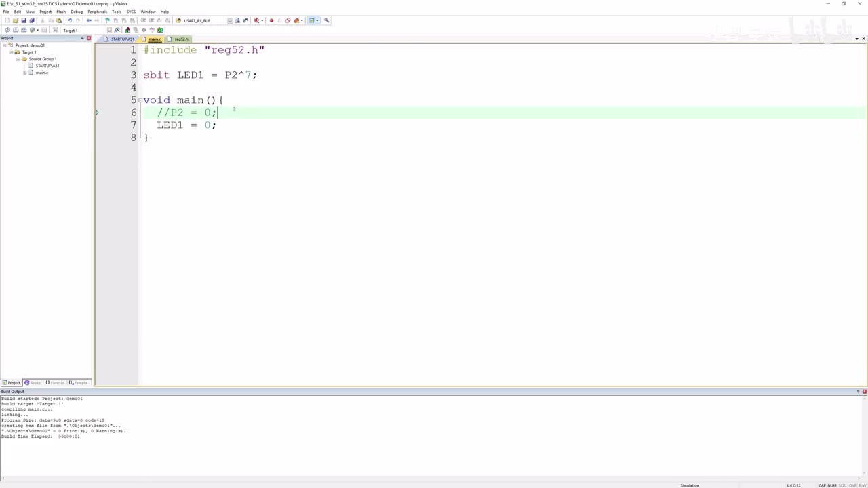The width and height of the screenshot is (868, 488).
Task: Close the Project panel with red X
Action: [89, 38]
